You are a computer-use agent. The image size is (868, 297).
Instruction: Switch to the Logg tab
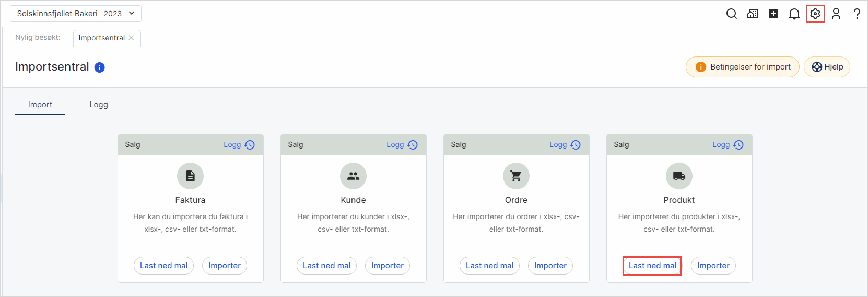pyautogui.click(x=99, y=105)
